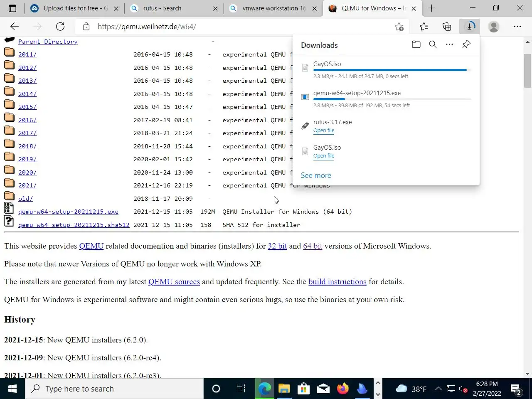Viewport: 532px width, 399px height.
Task: Click the qemu-w64-setup download progress bar
Action: (392, 99)
